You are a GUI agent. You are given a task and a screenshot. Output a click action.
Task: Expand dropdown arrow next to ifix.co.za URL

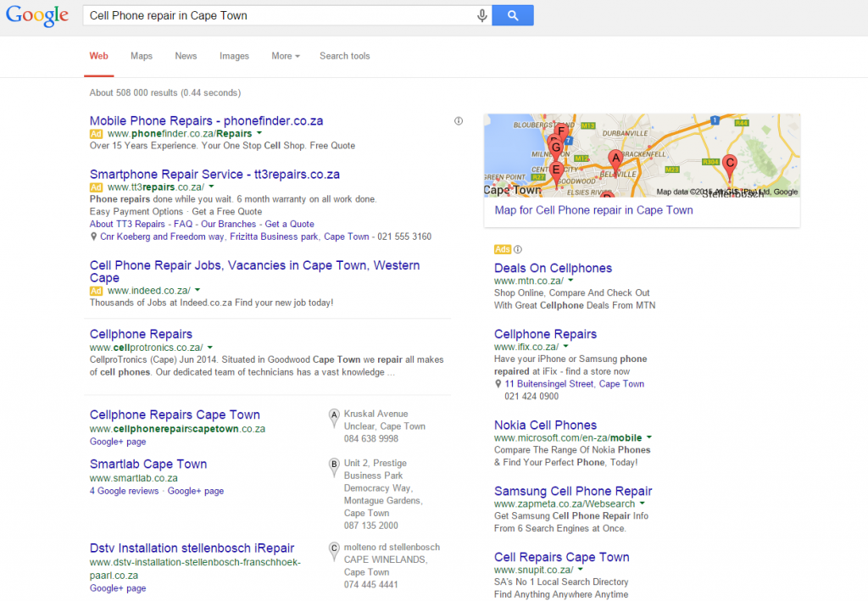click(x=565, y=347)
